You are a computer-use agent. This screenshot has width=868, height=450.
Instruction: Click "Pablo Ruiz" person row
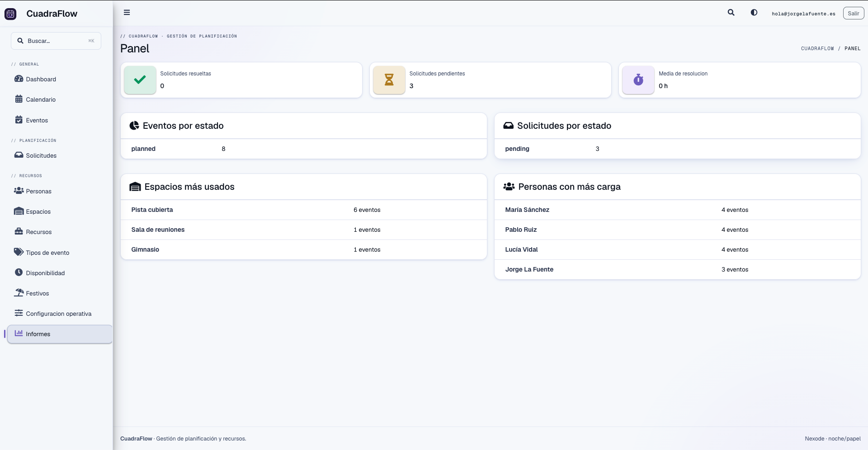point(678,230)
